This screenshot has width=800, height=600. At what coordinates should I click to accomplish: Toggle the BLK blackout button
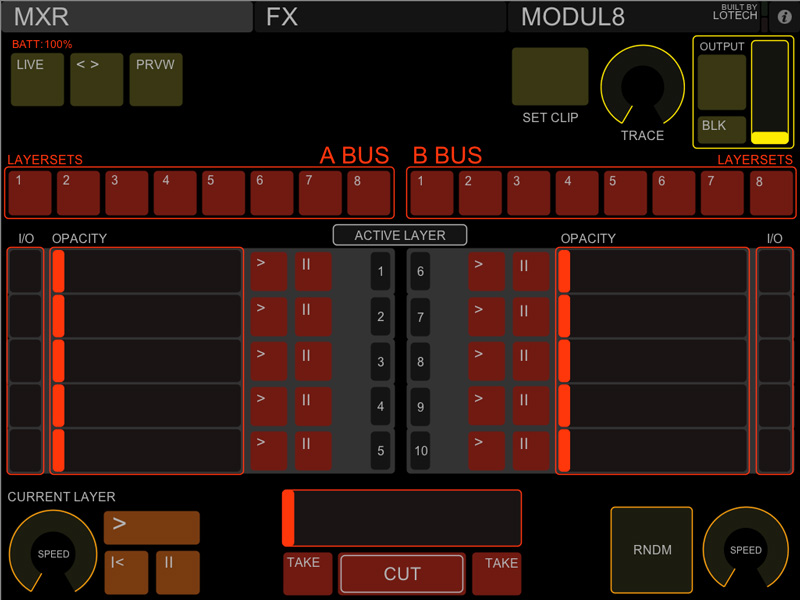point(721,130)
